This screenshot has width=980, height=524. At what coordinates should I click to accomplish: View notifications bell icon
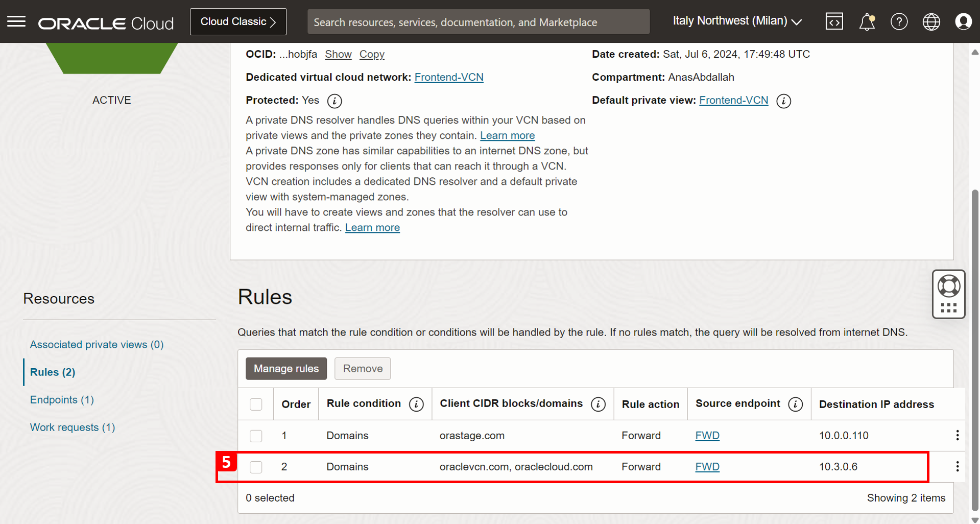pyautogui.click(x=867, y=21)
